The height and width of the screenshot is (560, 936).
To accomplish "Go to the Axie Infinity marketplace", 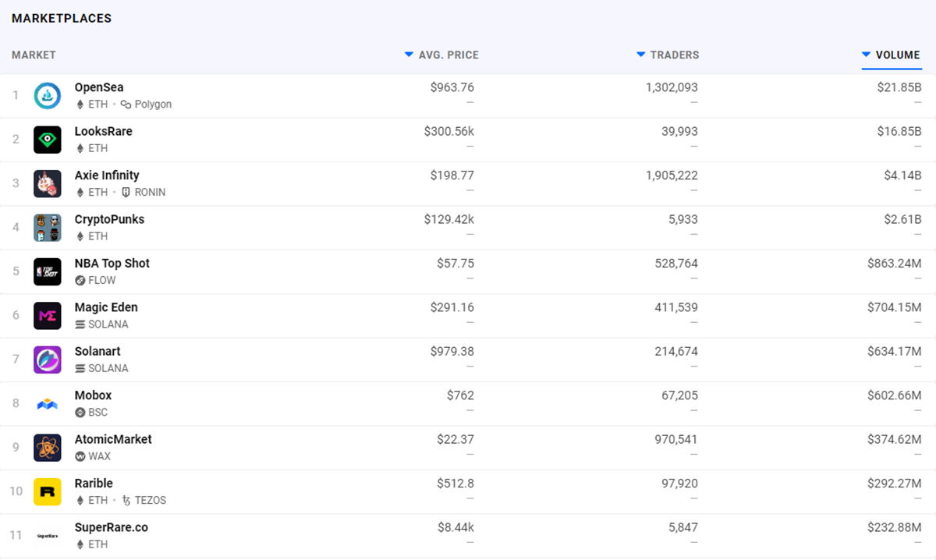I will [107, 175].
